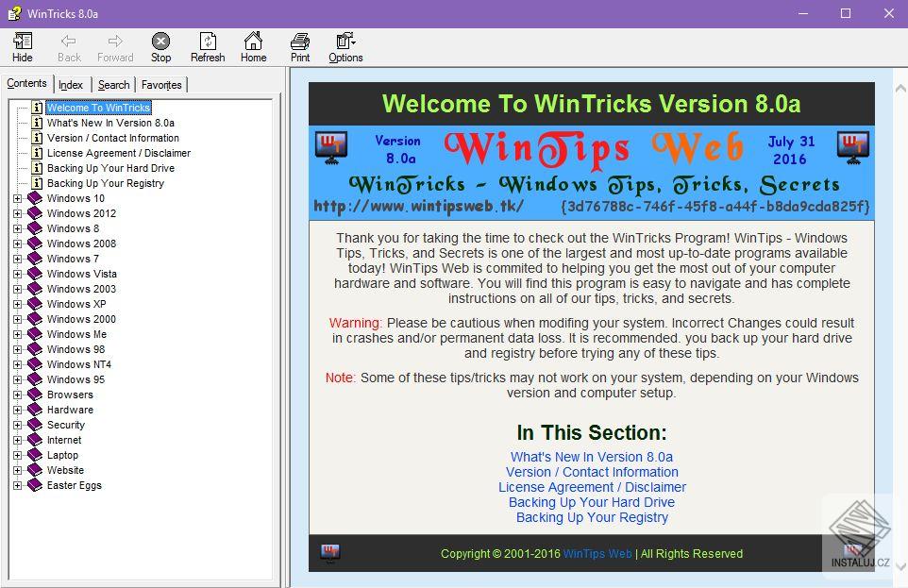Switch to the Contents tab
Image resolution: width=908 pixels, height=588 pixels.
26,83
